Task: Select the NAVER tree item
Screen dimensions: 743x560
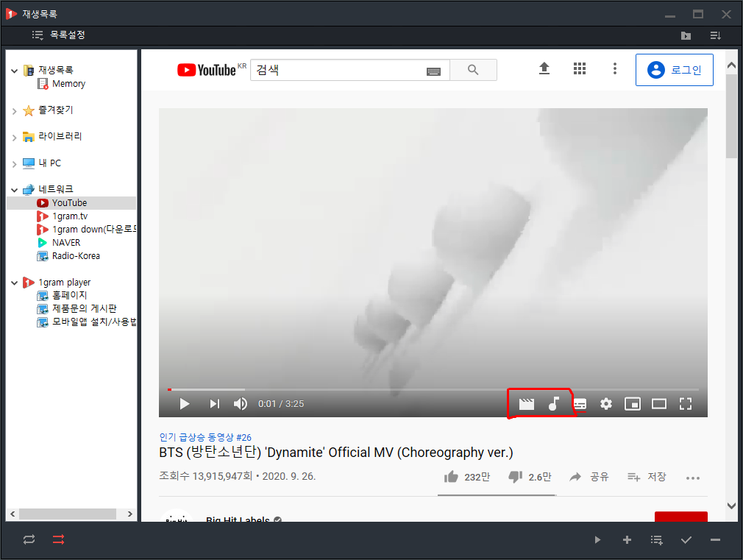Action: pyautogui.click(x=60, y=243)
